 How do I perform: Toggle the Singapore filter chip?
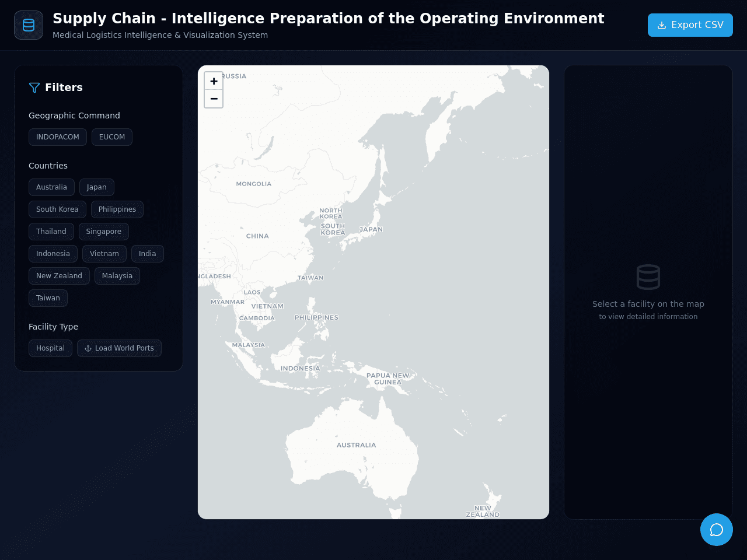pyautogui.click(x=104, y=232)
